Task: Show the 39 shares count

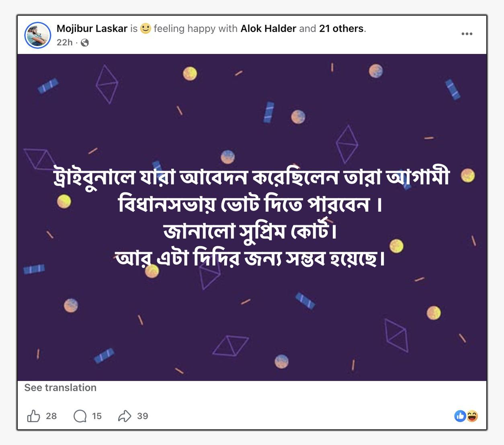Action: tap(143, 416)
